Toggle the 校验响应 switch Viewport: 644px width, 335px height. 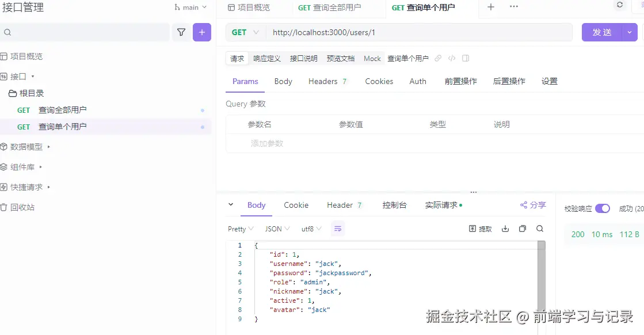603,208
